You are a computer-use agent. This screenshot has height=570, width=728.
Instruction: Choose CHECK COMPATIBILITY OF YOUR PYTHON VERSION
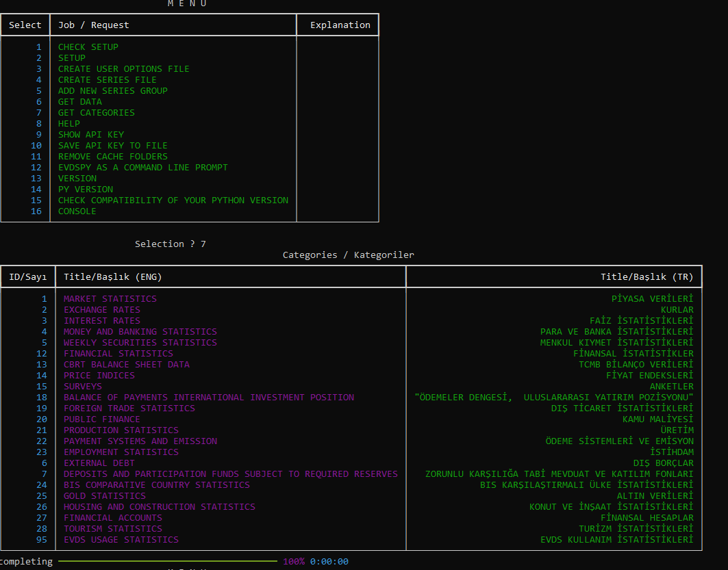[173, 200]
